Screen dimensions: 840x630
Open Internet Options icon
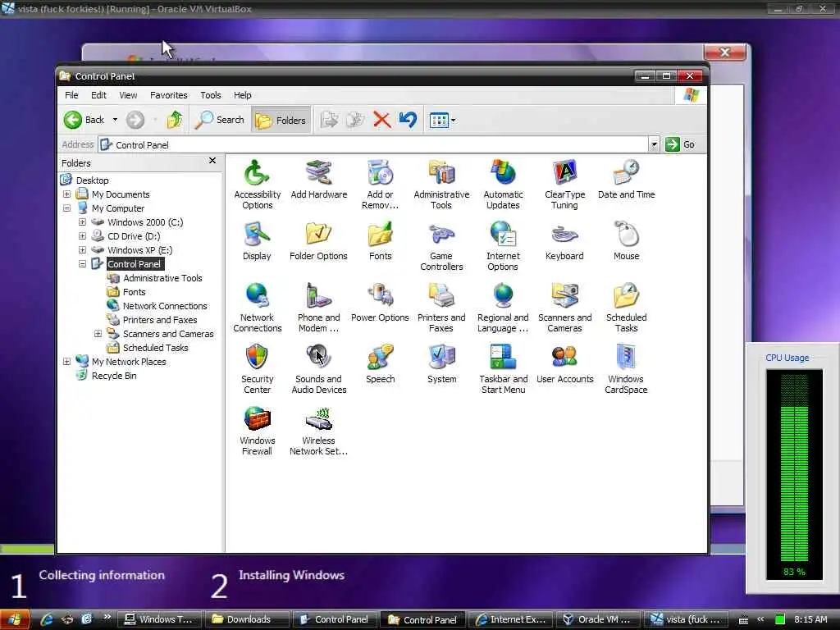tap(503, 245)
